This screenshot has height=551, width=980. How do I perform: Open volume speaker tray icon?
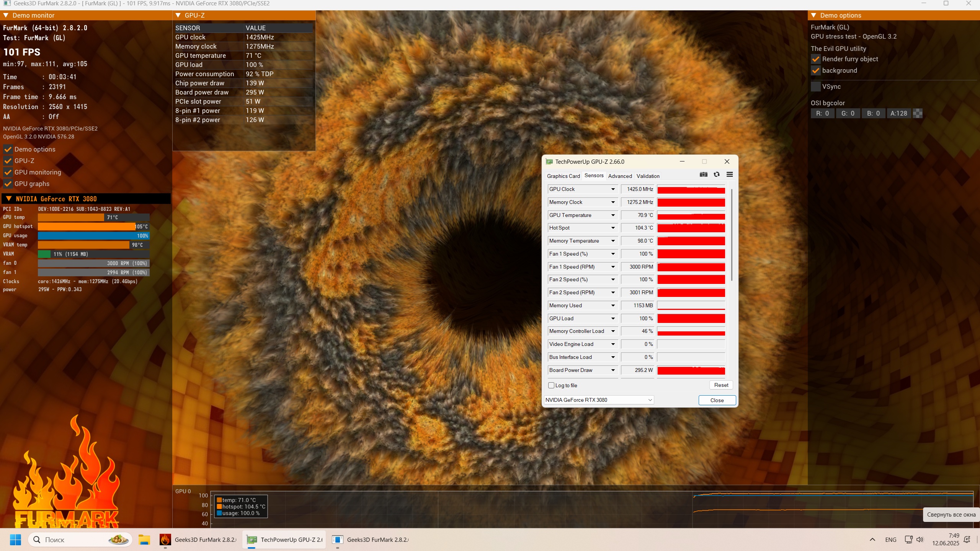tap(920, 540)
